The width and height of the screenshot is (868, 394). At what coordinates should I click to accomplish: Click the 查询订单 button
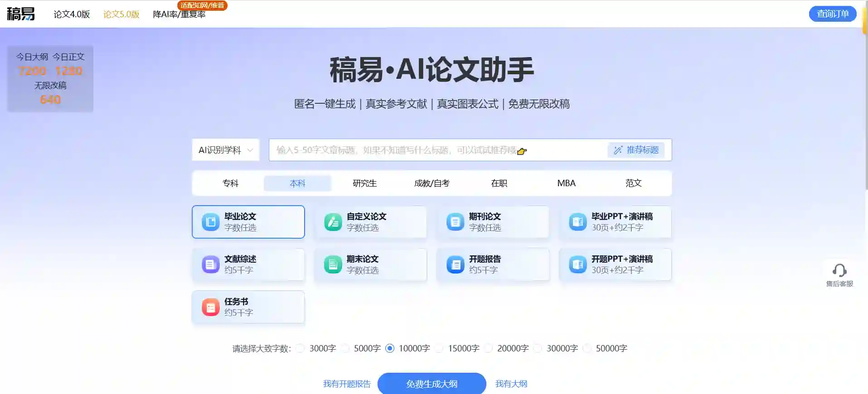tap(833, 14)
